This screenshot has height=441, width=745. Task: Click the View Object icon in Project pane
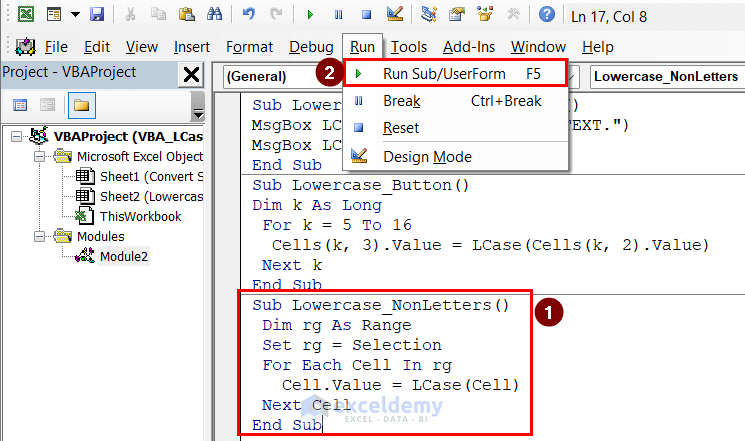[48, 105]
